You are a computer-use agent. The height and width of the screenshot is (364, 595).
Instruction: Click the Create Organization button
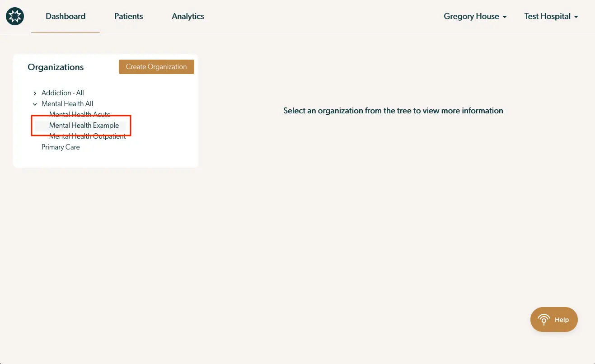[x=156, y=66]
